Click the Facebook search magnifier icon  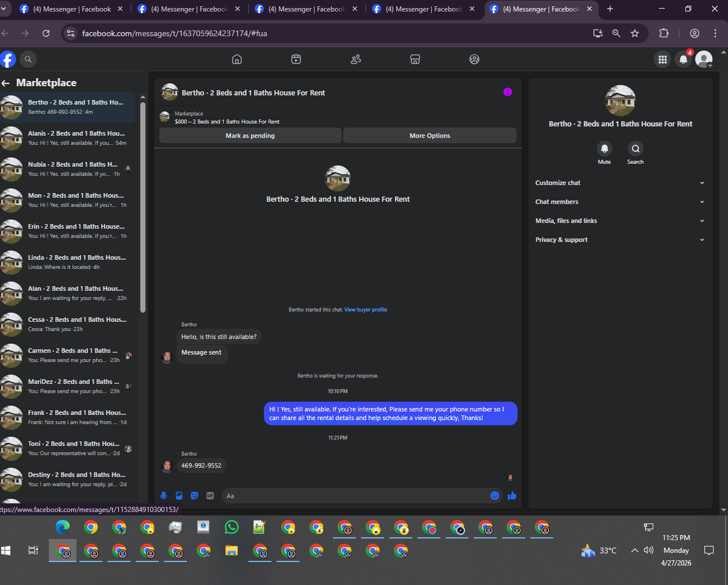[x=28, y=59]
